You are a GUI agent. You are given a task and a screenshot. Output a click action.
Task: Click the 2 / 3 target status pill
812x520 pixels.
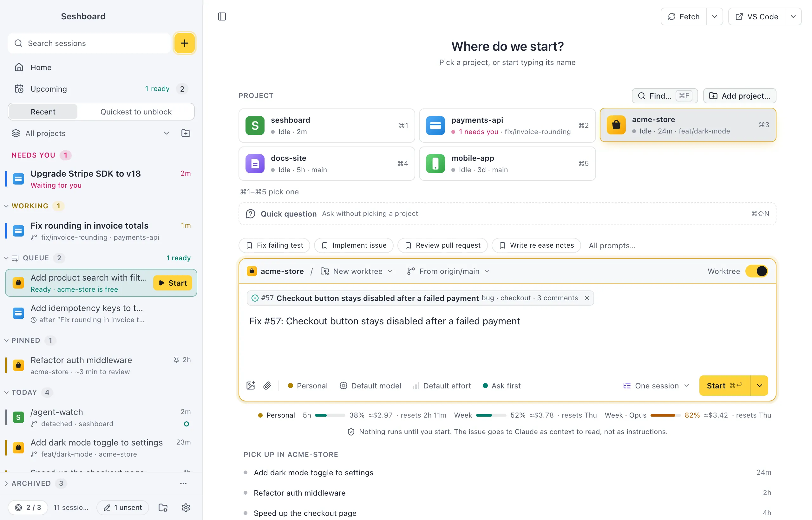[x=28, y=508]
